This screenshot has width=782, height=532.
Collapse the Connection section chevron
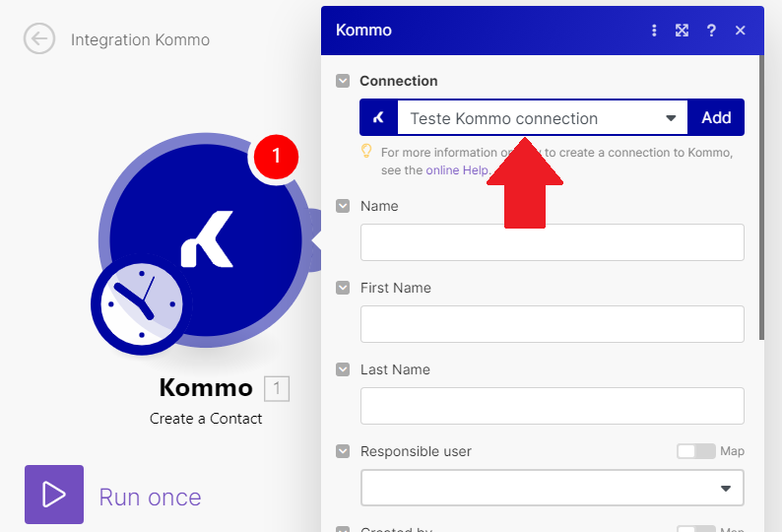coord(343,81)
